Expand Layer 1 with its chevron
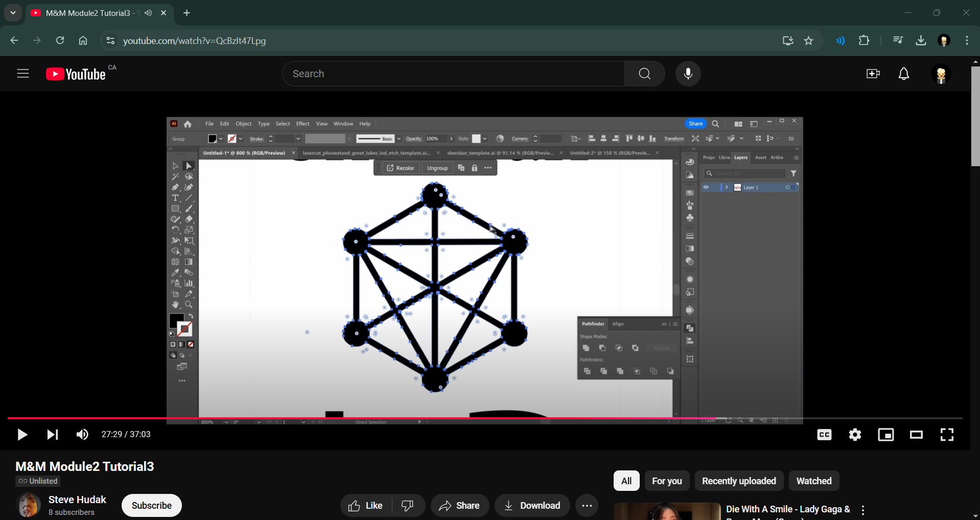Screen dimensions: 980x520 [x=726, y=187]
